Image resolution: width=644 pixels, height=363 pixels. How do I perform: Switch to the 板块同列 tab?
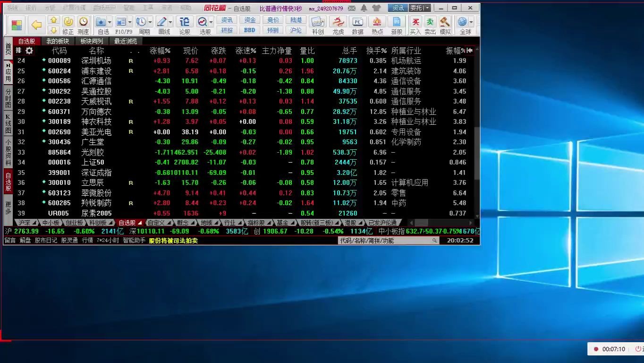coord(92,42)
